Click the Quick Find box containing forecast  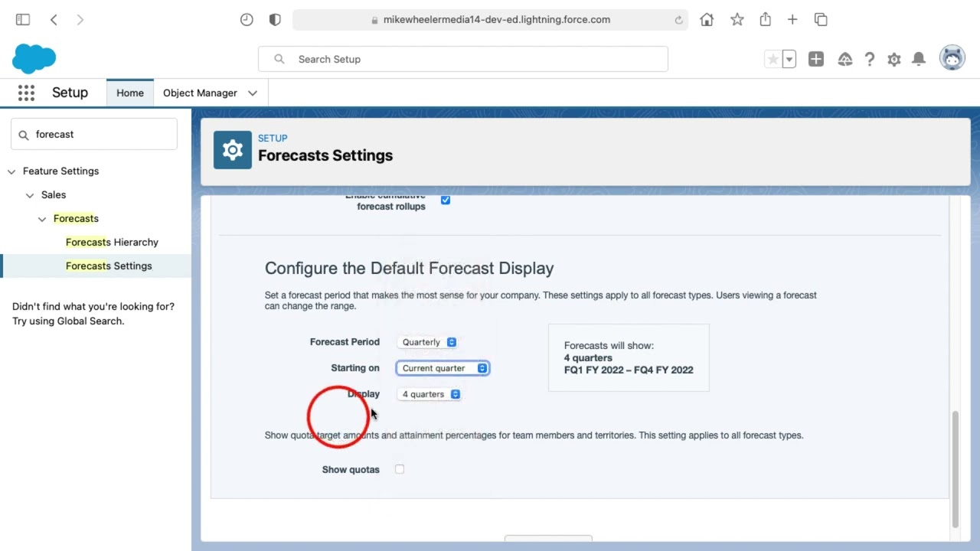point(94,134)
